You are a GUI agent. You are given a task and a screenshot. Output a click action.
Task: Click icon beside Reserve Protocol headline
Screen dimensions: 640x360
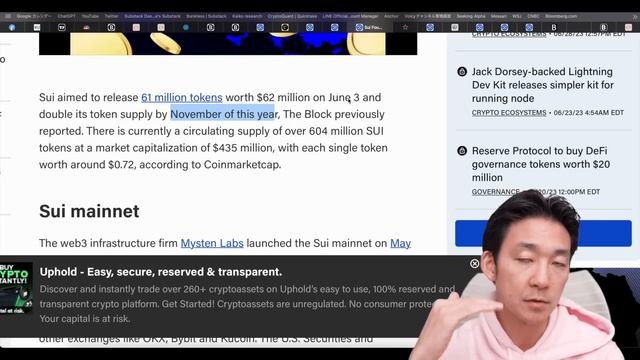(x=462, y=151)
